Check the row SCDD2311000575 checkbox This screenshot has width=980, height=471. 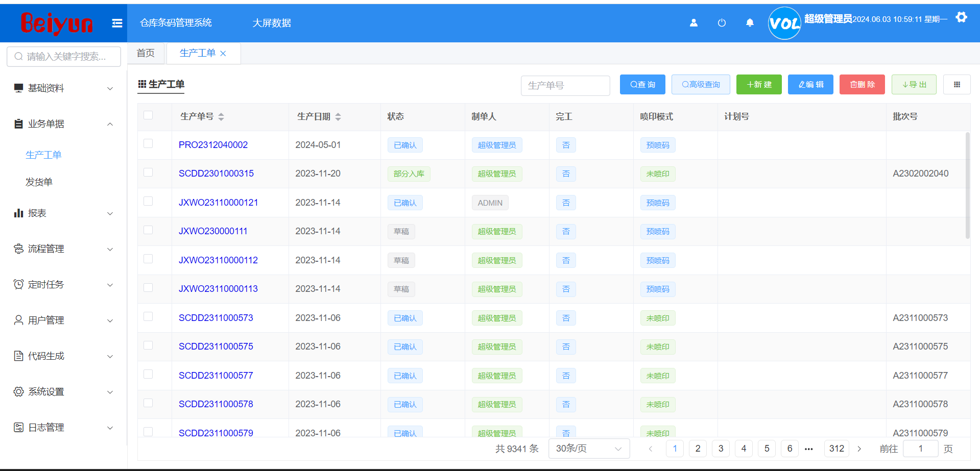coord(148,345)
